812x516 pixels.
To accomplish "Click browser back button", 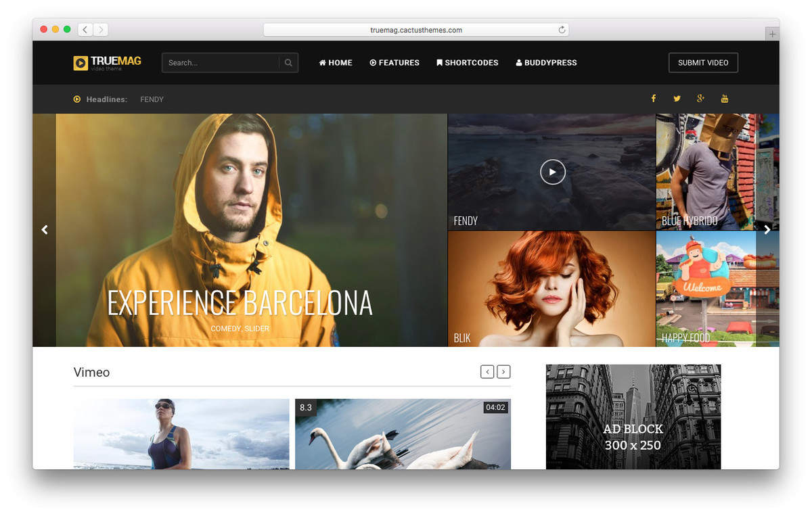I will 85,30.
